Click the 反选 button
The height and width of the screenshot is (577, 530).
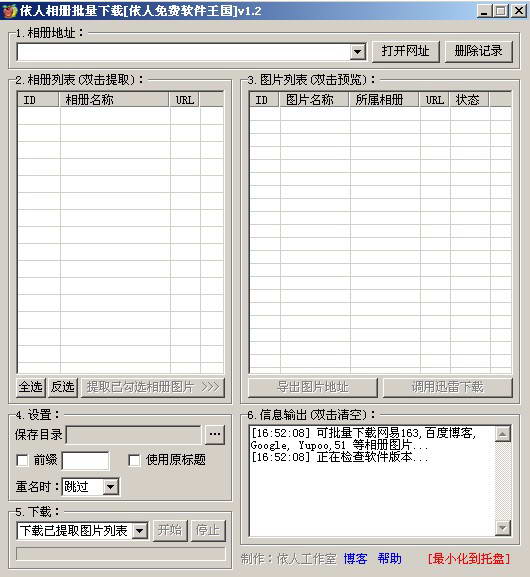coord(63,387)
